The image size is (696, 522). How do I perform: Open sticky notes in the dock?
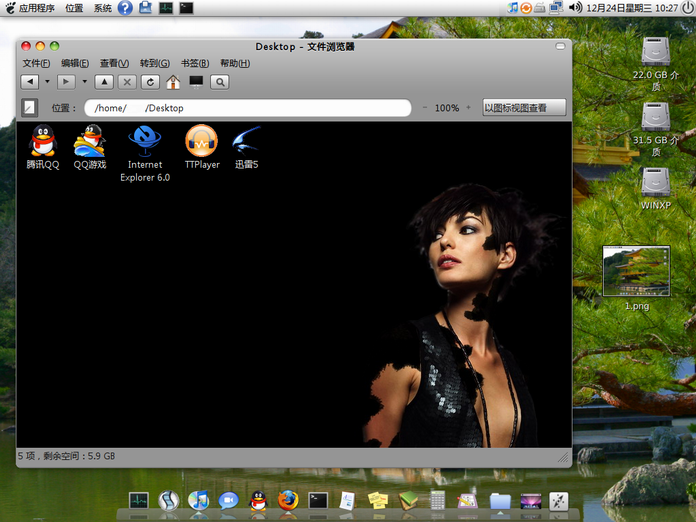point(378,501)
